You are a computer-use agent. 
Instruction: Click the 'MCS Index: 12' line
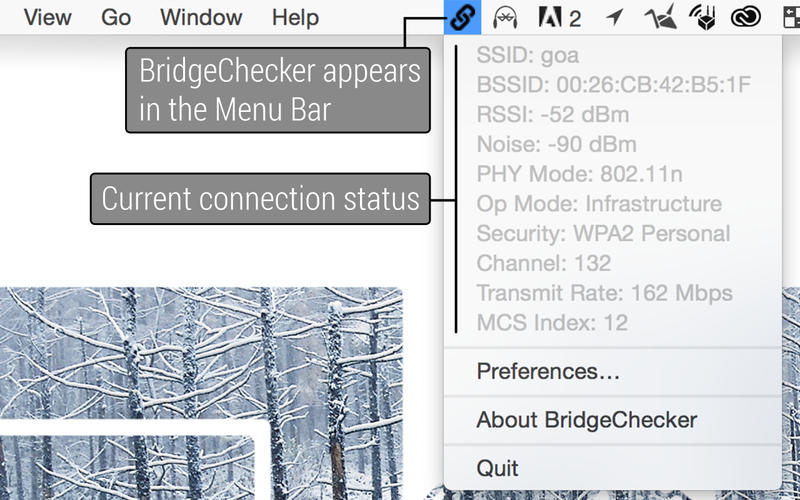coord(552,322)
